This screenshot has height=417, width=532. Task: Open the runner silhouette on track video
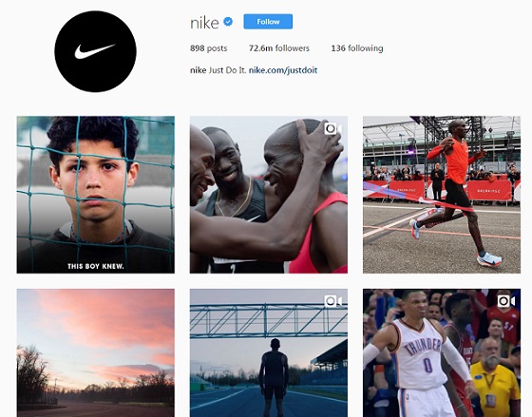pos(268,352)
